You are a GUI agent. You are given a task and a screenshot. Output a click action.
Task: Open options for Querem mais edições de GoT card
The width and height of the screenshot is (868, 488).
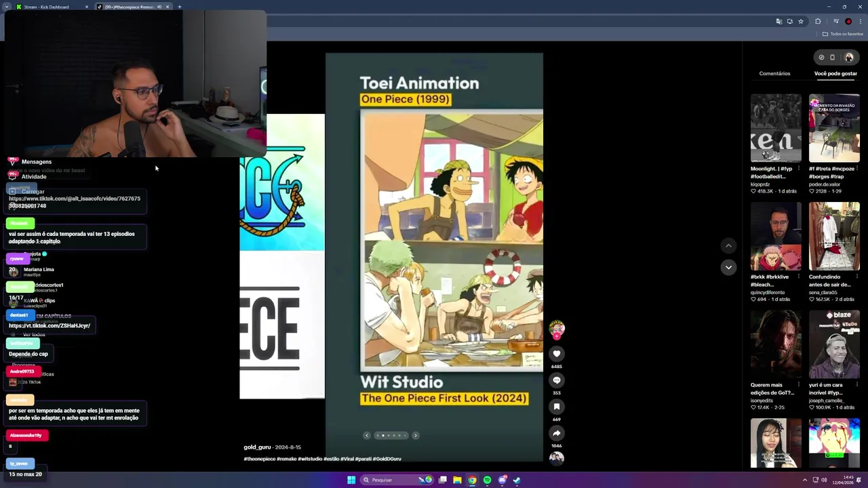click(798, 385)
